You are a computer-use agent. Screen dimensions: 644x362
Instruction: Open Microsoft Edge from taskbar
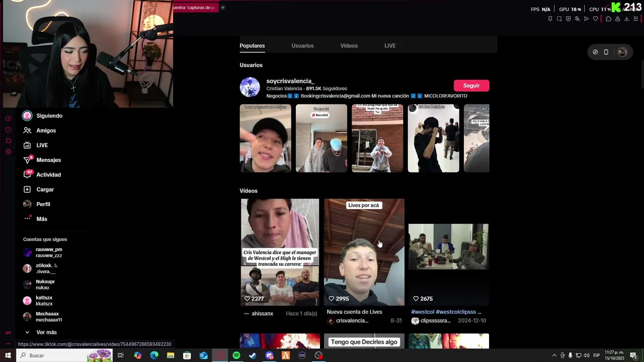pos(154,355)
